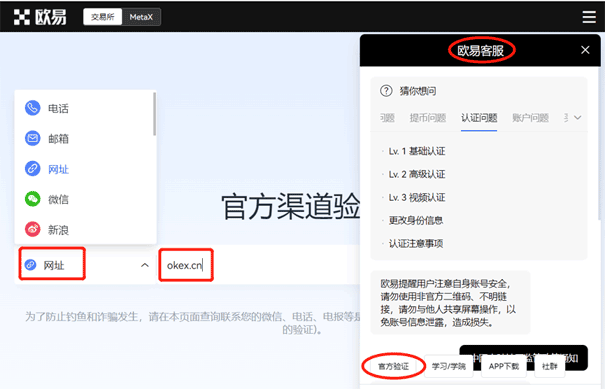
Task: Click the 猜你想问 heading text
Action: click(x=418, y=91)
